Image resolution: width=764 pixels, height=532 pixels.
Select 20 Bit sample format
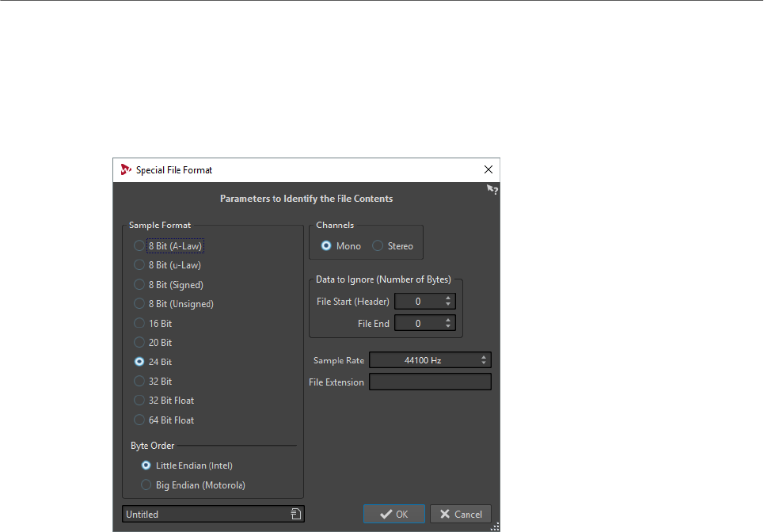[153, 343]
